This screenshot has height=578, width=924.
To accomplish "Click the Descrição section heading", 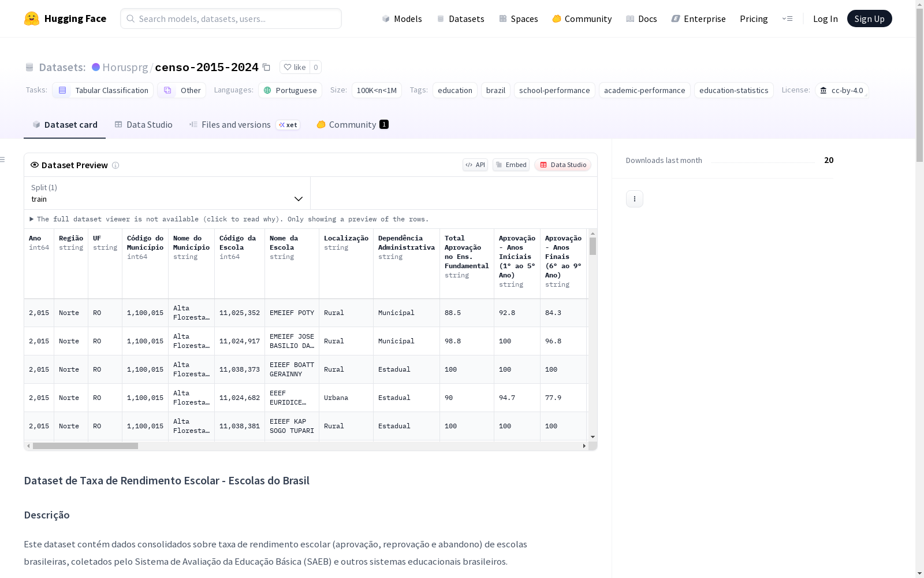I will pyautogui.click(x=47, y=515).
